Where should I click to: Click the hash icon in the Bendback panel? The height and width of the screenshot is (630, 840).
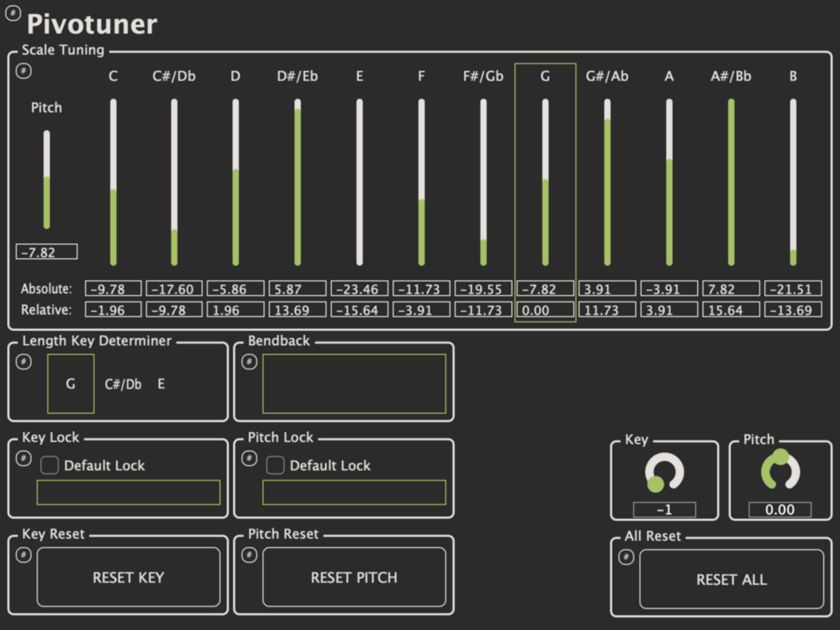[x=249, y=362]
